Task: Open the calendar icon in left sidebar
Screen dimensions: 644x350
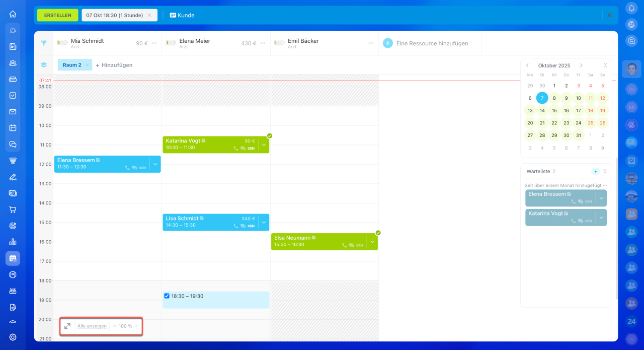Action: point(13,128)
